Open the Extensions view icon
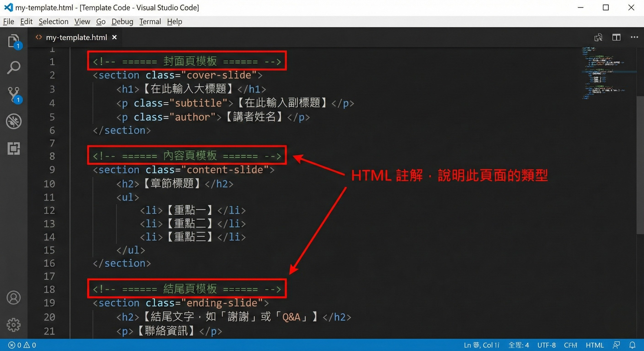Viewport: 644px width, 351px height. [x=13, y=148]
